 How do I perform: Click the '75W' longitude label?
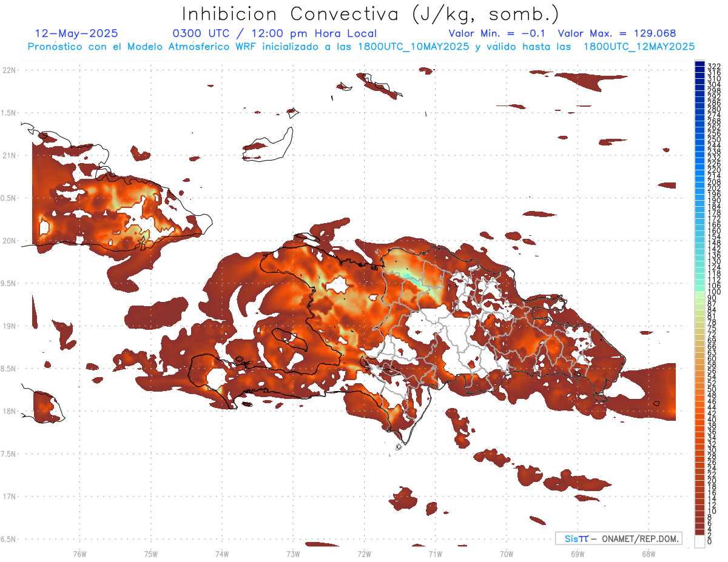[150, 554]
